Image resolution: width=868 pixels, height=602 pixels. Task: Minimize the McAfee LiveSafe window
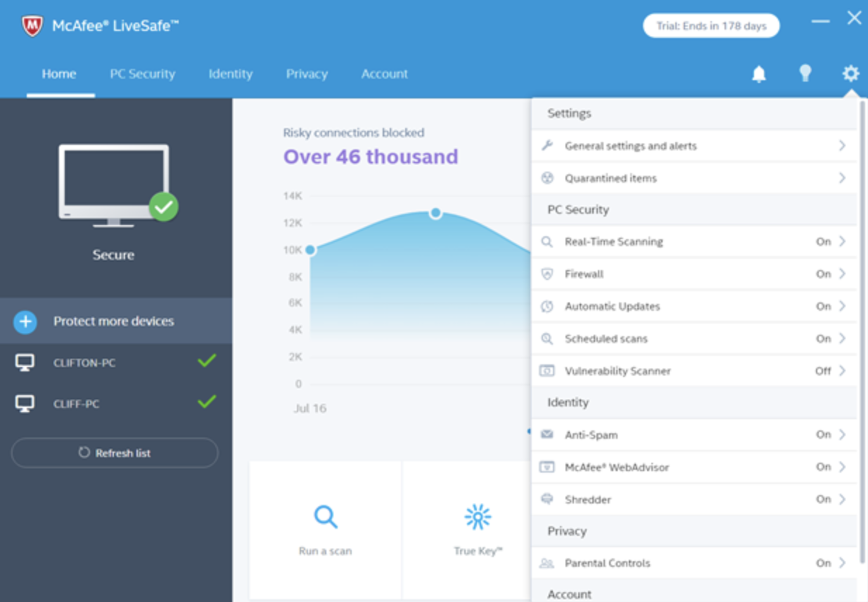[x=820, y=22]
